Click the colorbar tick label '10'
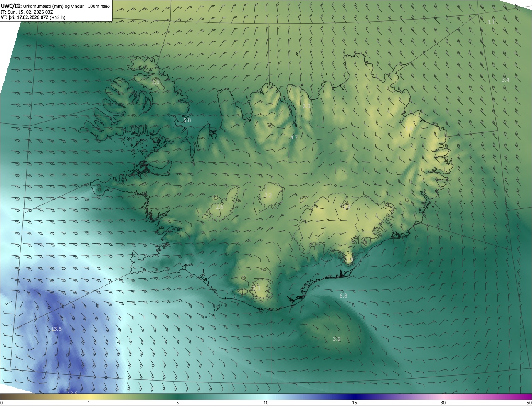The image size is (532, 406). point(266,403)
